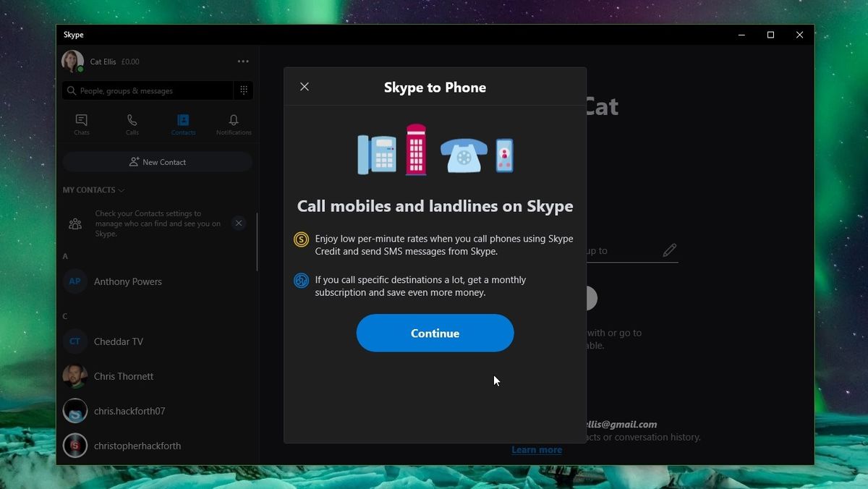This screenshot has width=868, height=489.
Task: Click Cheddar TV's CT avatar
Action: point(75,341)
